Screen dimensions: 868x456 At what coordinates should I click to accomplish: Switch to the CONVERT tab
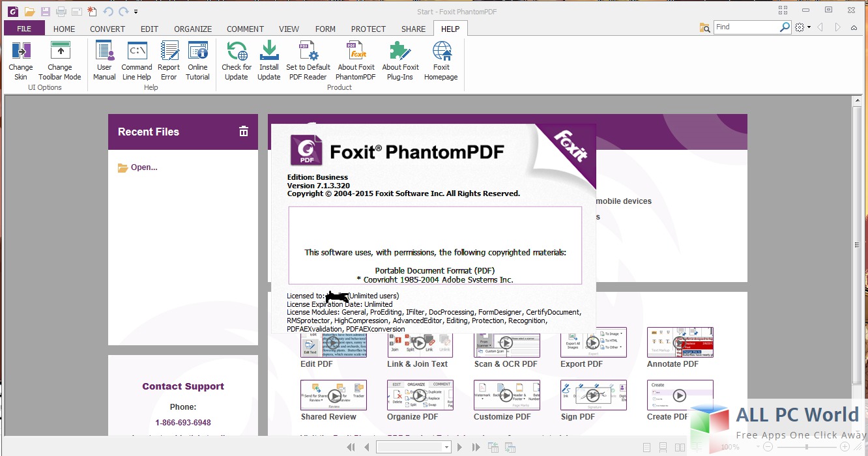[x=108, y=29]
